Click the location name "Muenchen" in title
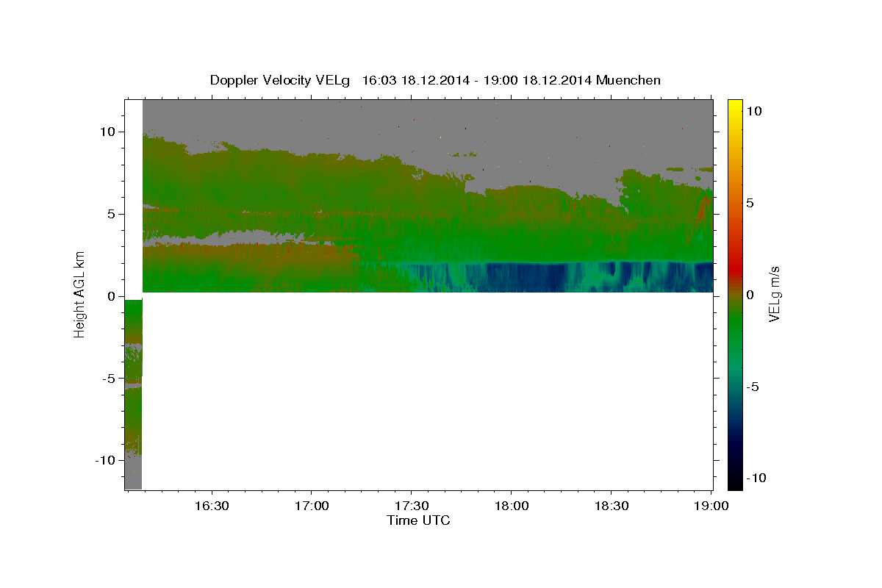This screenshot has height=588, width=882. (628, 80)
